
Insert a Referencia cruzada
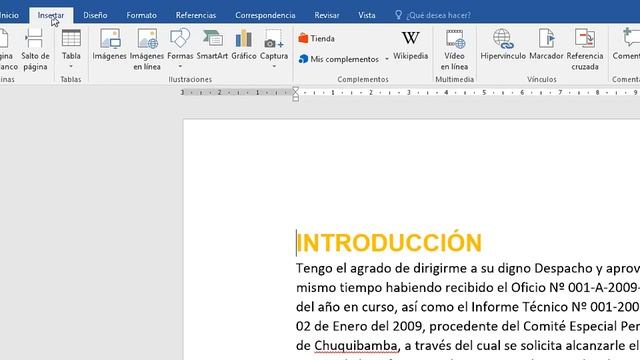click(x=584, y=50)
